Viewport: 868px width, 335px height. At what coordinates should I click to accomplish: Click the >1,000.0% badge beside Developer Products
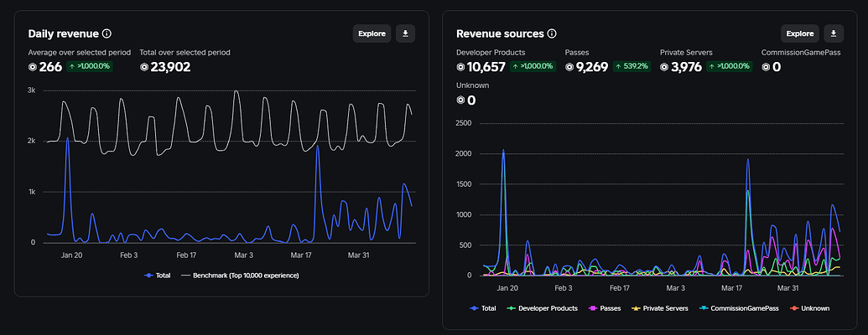pos(532,66)
